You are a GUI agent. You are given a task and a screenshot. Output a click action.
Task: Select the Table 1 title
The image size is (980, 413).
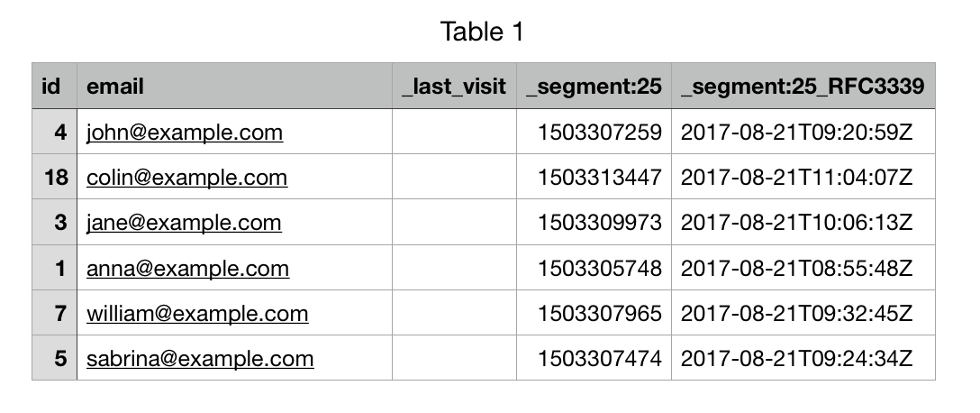(x=482, y=32)
